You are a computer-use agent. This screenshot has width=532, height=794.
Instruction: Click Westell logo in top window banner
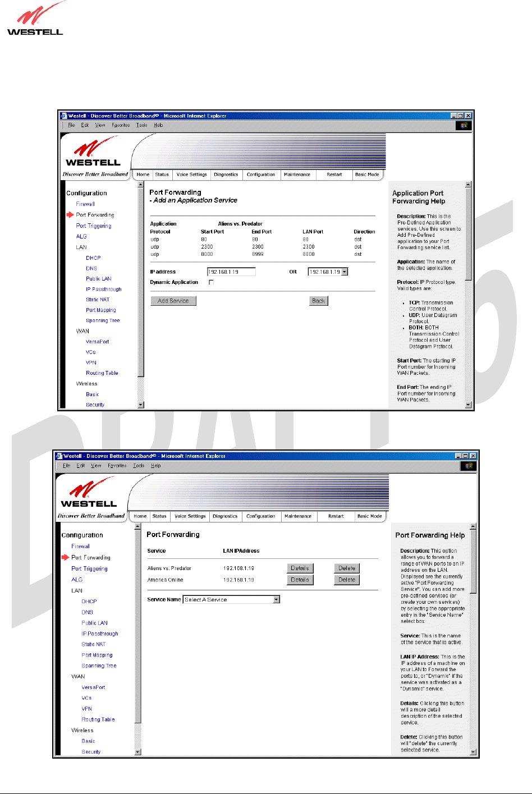(x=93, y=153)
